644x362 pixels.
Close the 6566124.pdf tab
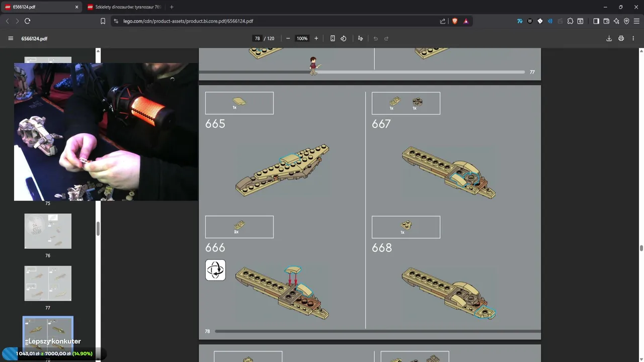pyautogui.click(x=76, y=7)
